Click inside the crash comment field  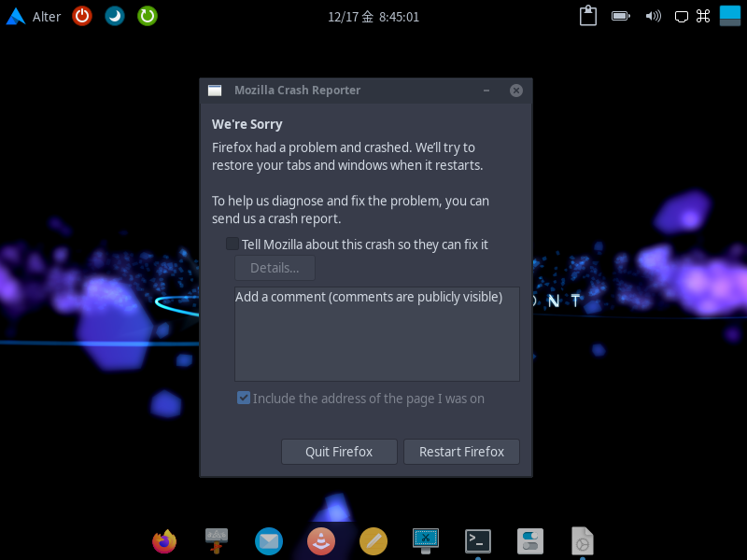[x=376, y=334]
